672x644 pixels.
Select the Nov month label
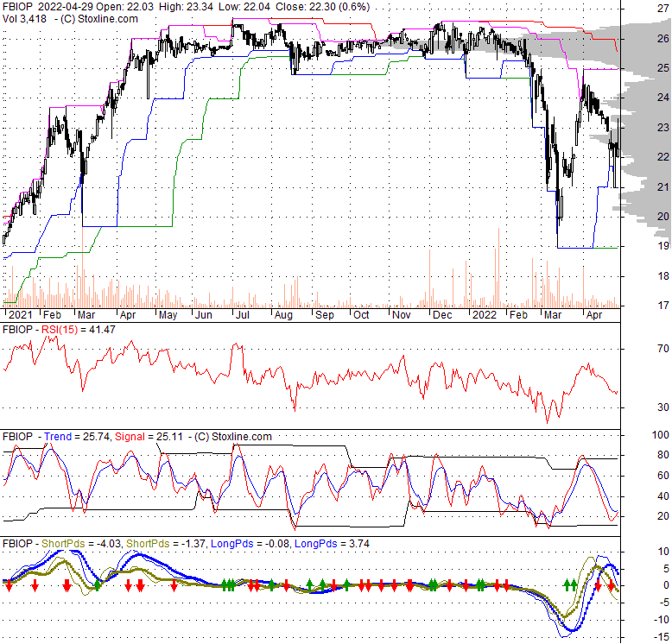(x=402, y=315)
